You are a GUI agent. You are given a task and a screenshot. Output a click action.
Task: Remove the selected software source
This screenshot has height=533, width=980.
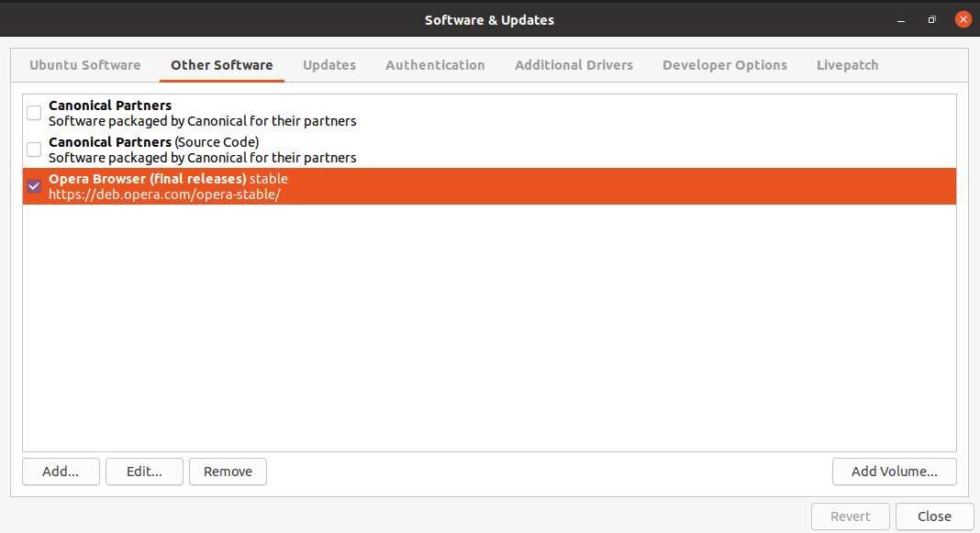pos(228,472)
